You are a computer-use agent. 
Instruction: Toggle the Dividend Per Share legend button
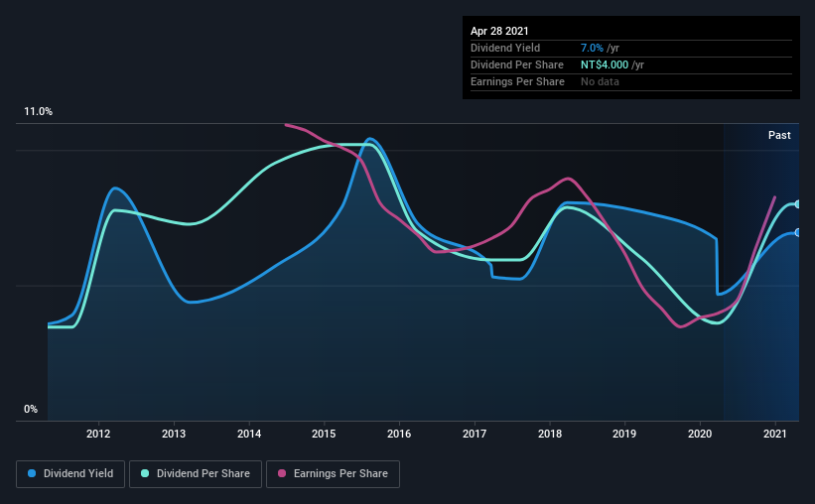tap(196, 474)
